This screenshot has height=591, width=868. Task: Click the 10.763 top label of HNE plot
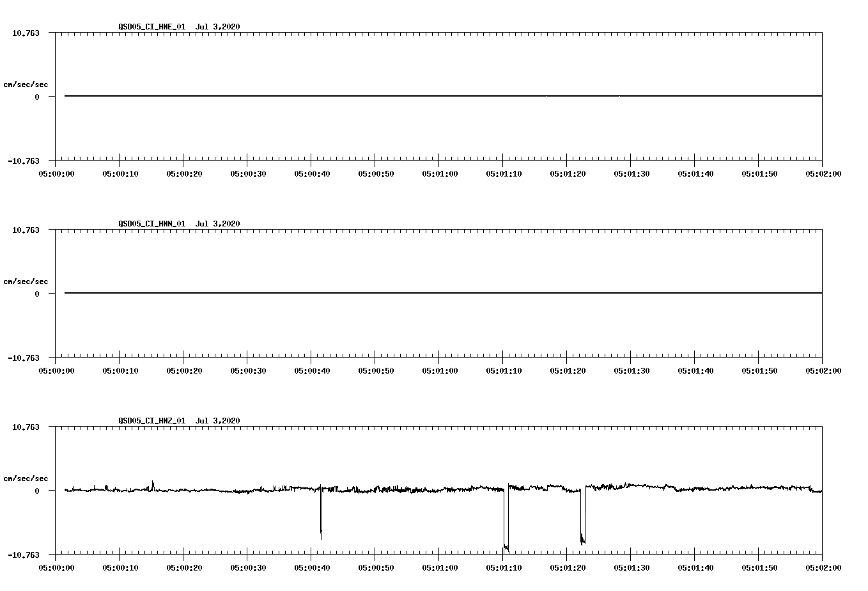[26, 33]
